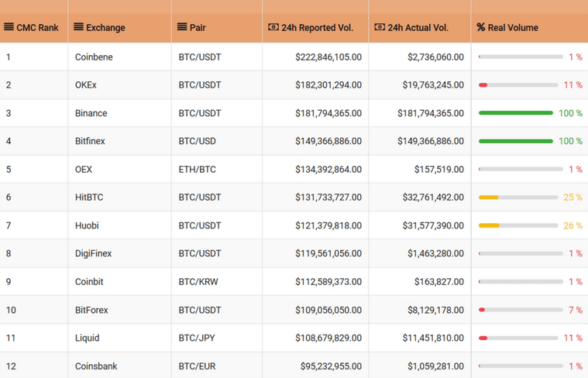
Task: Select BitForex actual volume $8,129,178.00
Action: coord(433,310)
